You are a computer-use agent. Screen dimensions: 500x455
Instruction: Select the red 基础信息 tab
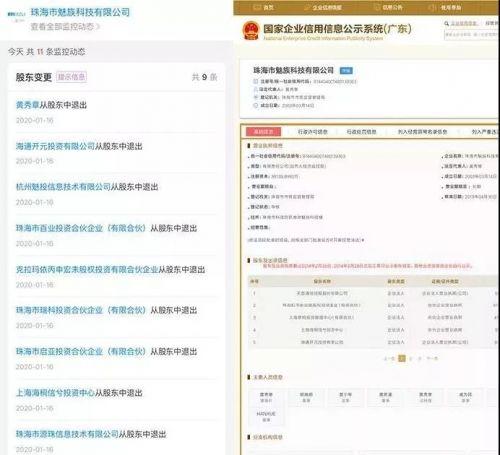(x=263, y=132)
